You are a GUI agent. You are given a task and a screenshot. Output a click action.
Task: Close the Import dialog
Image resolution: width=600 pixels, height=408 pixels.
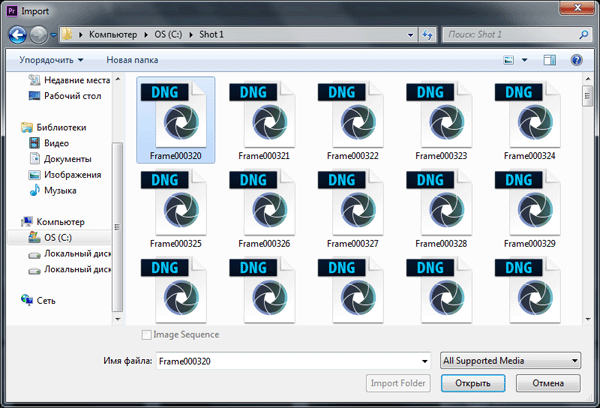point(577,8)
